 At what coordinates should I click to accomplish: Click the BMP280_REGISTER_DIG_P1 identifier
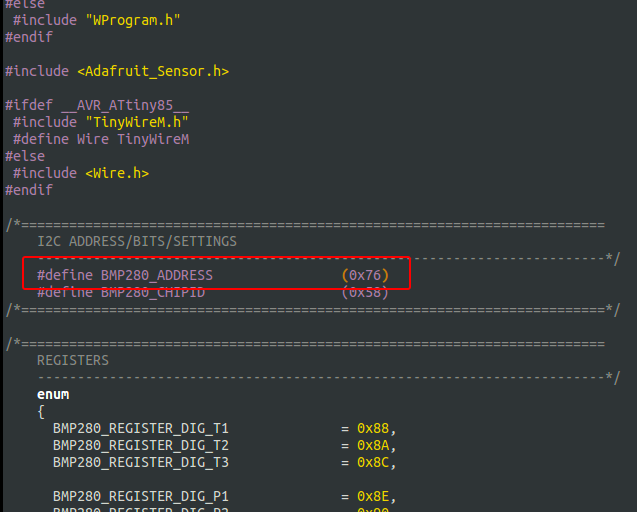pos(141,496)
